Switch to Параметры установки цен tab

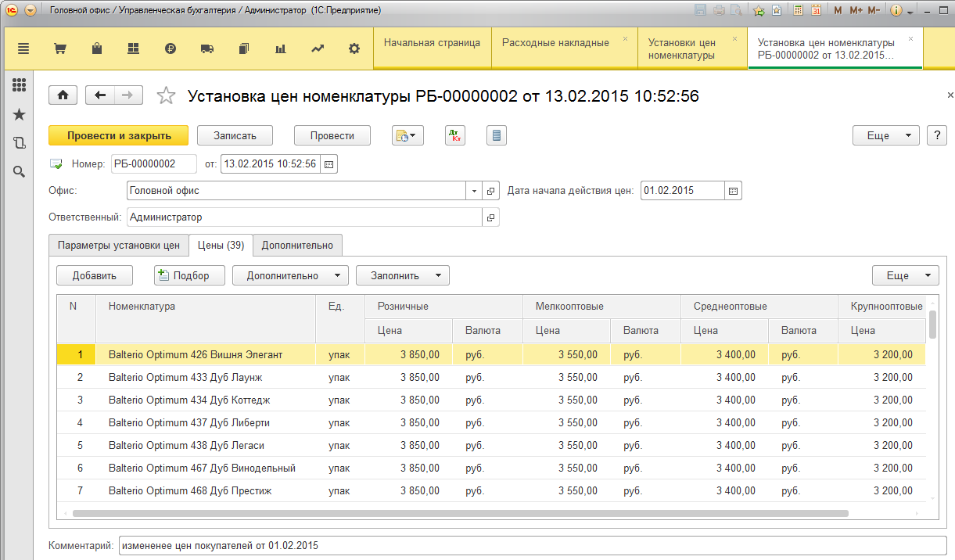119,246
